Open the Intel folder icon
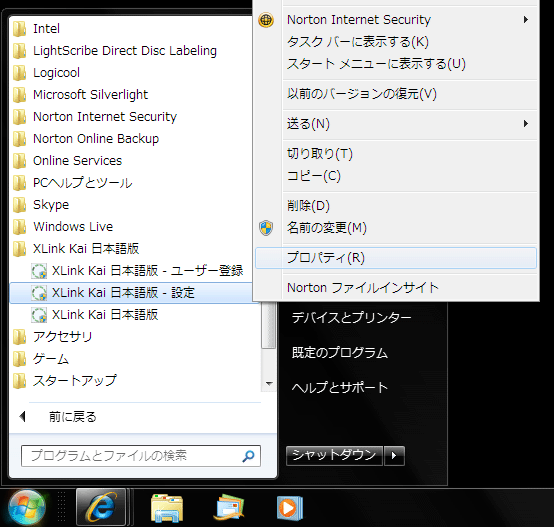The width and height of the screenshot is (554, 527). pyautogui.click(x=19, y=29)
